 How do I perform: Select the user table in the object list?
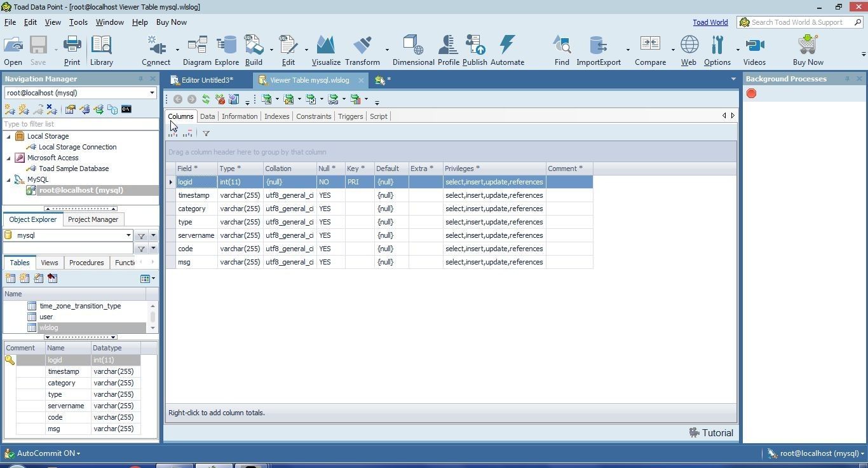[46, 317]
